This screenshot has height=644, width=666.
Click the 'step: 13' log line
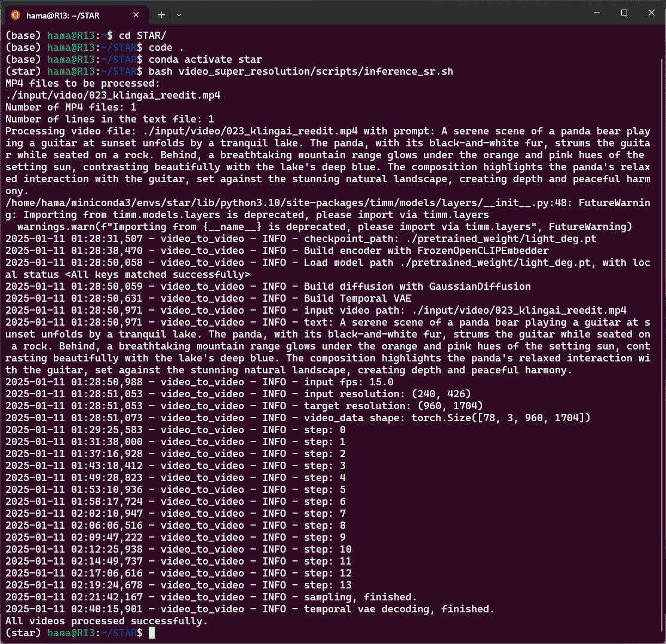coord(179,585)
